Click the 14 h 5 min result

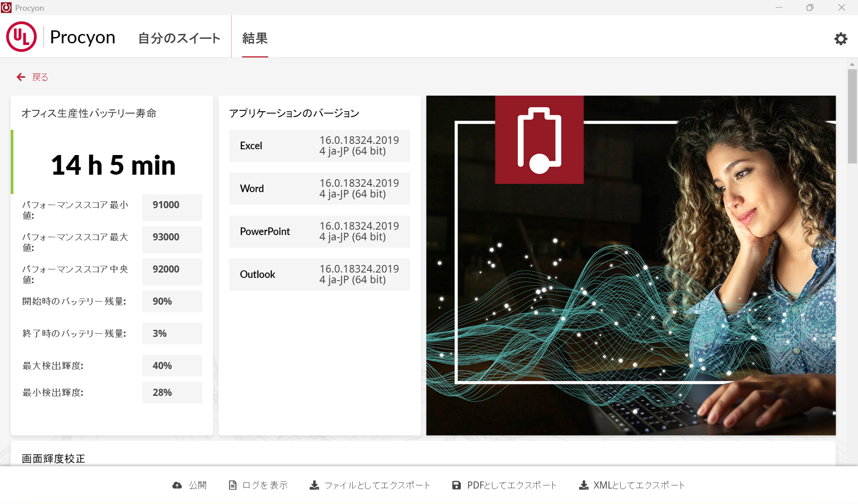point(113,165)
